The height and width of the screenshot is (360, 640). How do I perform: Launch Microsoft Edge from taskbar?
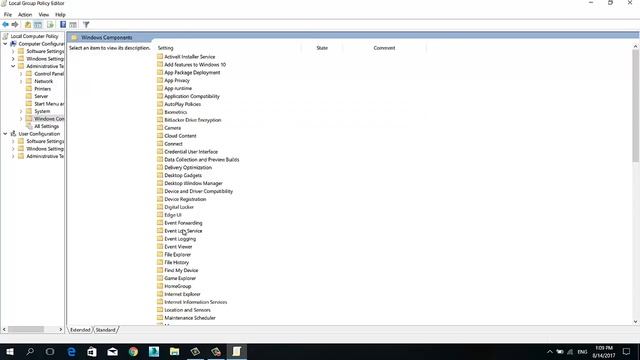(71, 351)
